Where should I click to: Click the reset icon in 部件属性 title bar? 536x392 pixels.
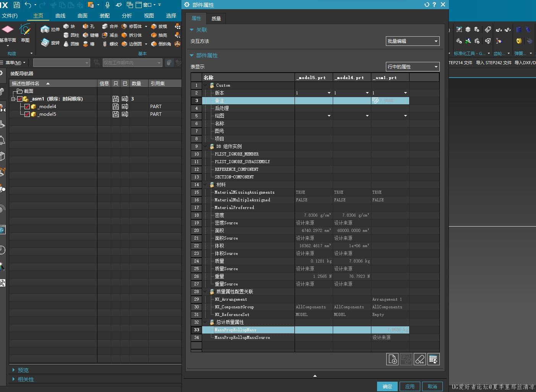click(x=427, y=5)
